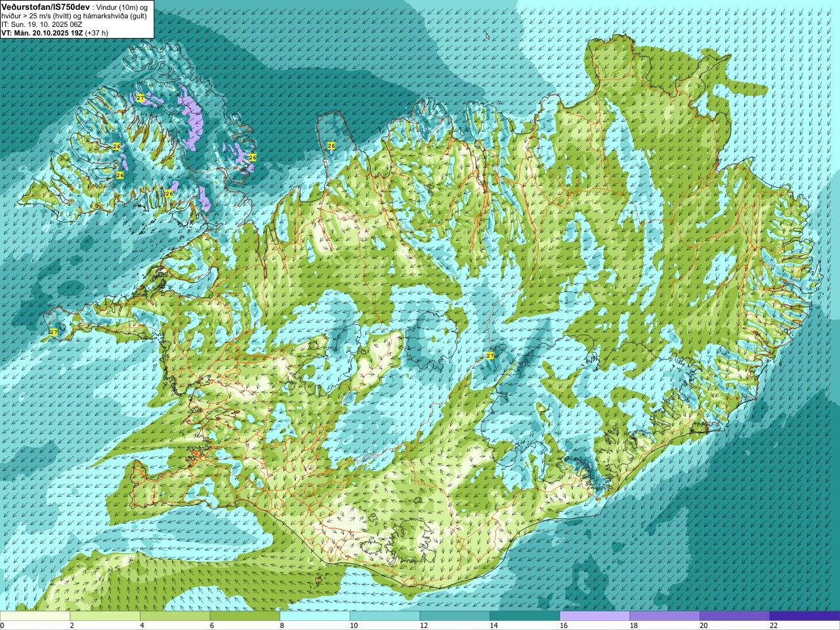Click the legend scale label '0'
Screen dimensions: 840x630
2,625
